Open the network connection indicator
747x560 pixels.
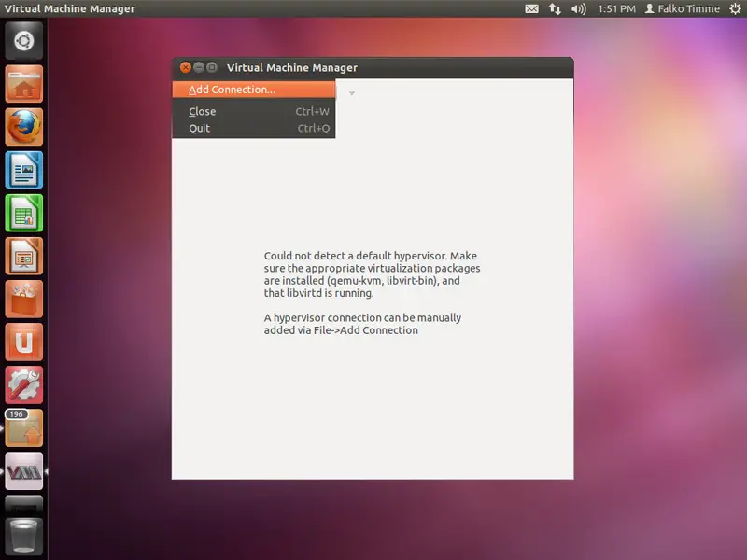[x=555, y=8]
